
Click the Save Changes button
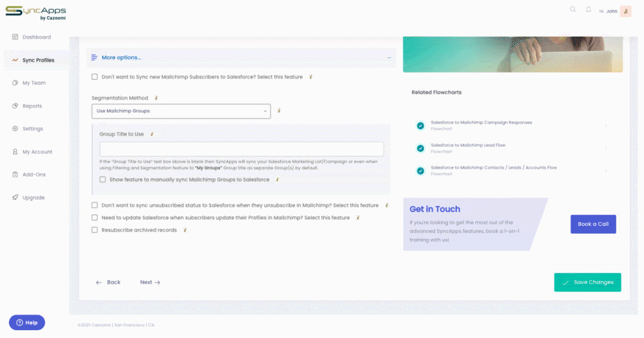587,282
